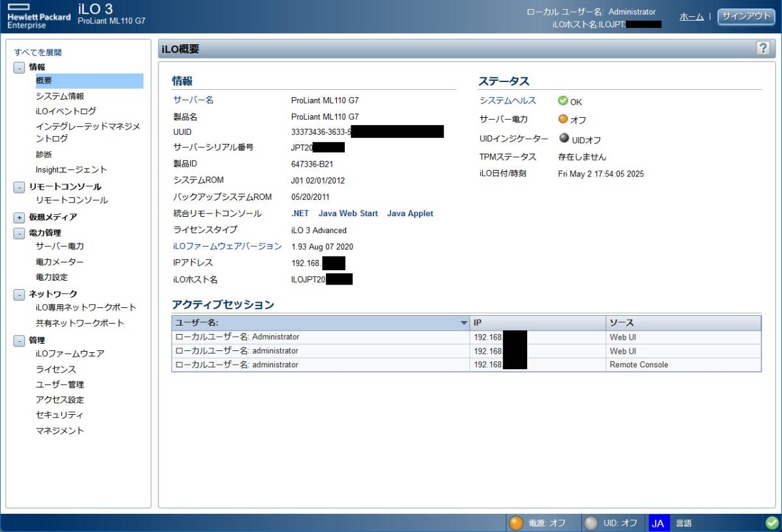Viewport: 782px width, 532px height.
Task: Open 共有ネットワークポート page
Action: (x=80, y=323)
